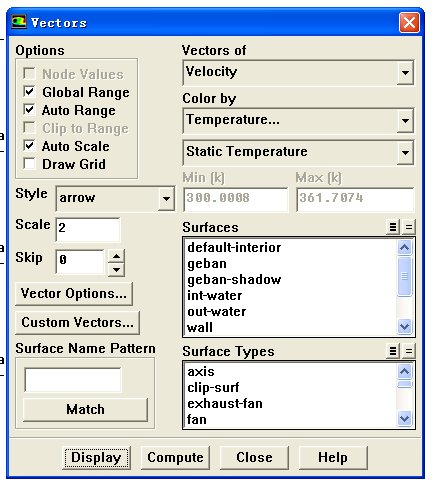
Task: Select all Surface Types with list icon
Action: coord(393,351)
